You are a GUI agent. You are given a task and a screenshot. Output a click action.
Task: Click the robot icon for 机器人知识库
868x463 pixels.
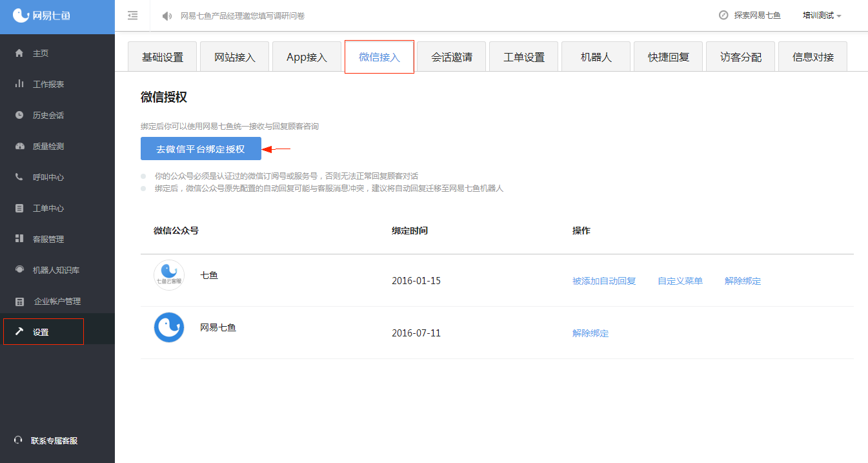pyautogui.click(x=19, y=270)
